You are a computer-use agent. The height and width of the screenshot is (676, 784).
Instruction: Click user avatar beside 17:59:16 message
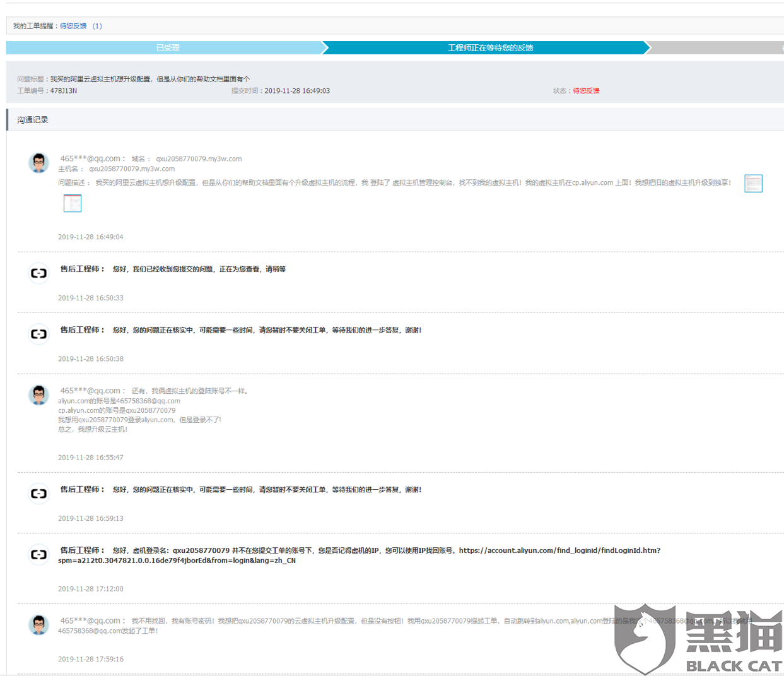click(x=39, y=625)
